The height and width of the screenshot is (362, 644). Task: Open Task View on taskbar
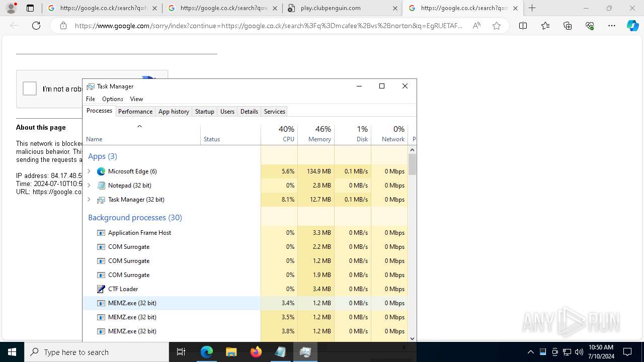(181, 352)
